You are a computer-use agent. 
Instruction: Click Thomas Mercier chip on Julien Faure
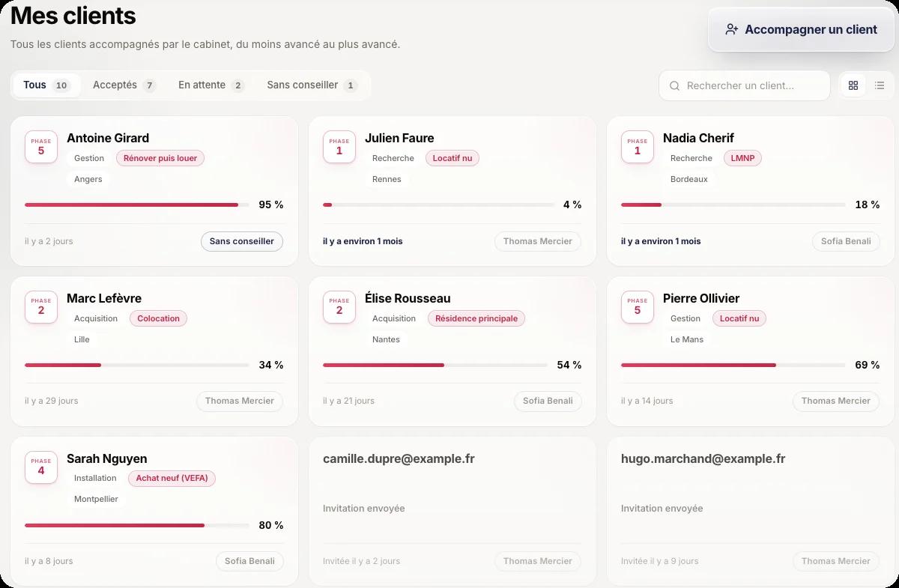point(537,241)
